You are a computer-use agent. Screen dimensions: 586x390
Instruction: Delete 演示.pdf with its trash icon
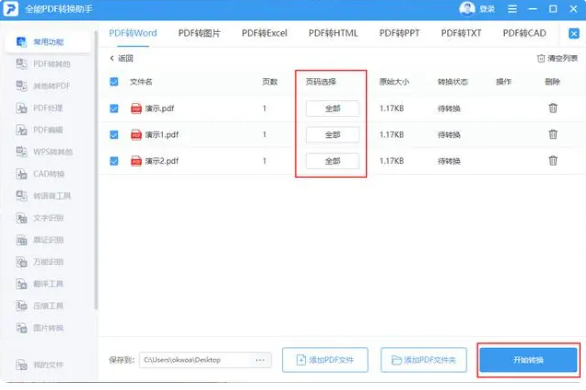[553, 108]
